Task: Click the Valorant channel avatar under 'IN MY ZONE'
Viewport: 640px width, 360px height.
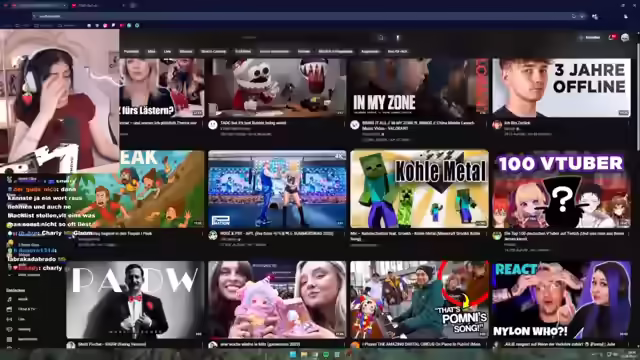Action: (355, 125)
